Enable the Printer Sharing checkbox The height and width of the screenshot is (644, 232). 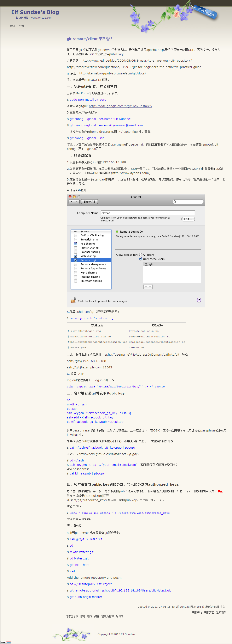(76, 248)
